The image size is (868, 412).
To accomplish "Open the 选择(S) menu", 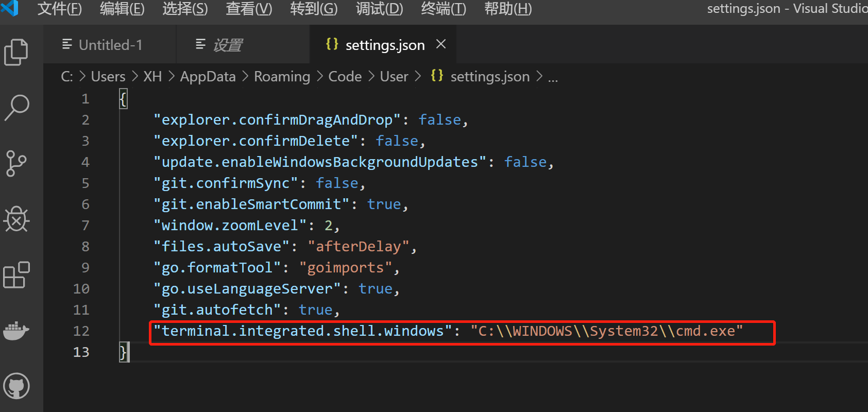I will (x=185, y=9).
